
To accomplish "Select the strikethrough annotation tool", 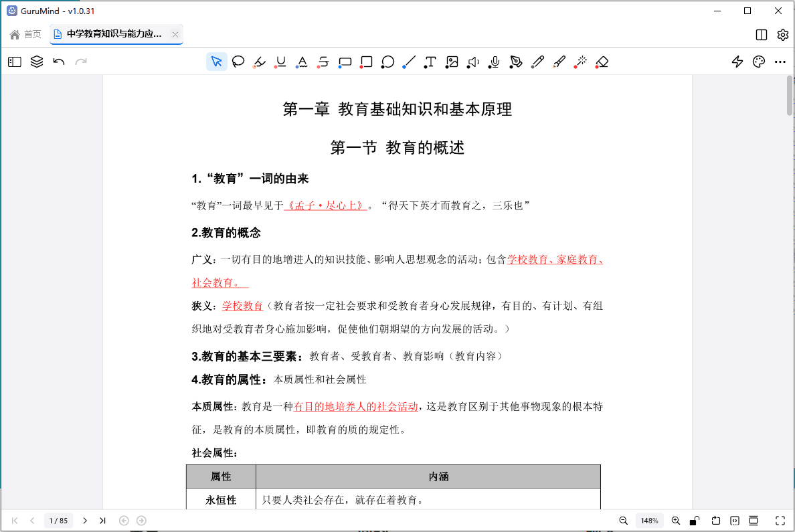I will point(323,62).
